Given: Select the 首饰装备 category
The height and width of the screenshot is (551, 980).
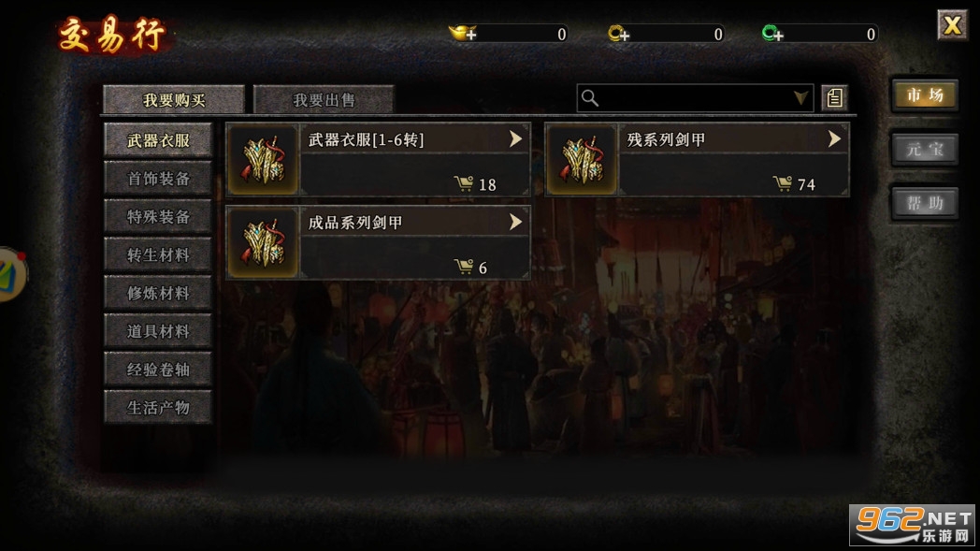Looking at the screenshot, I should 158,179.
